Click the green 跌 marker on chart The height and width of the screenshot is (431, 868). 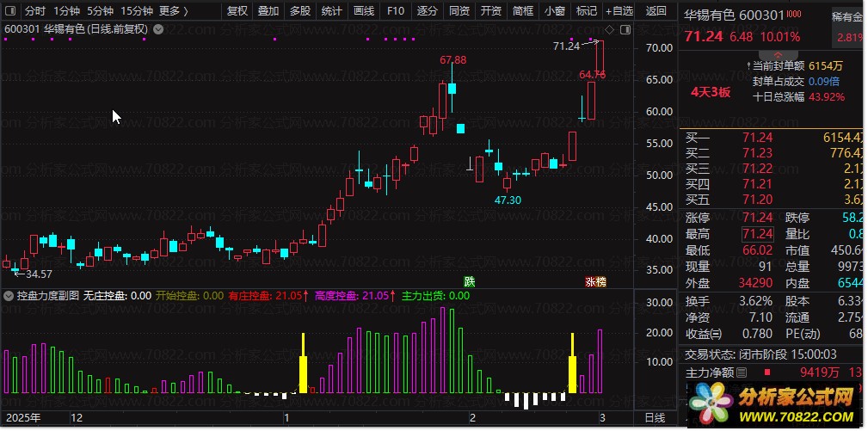(x=470, y=281)
